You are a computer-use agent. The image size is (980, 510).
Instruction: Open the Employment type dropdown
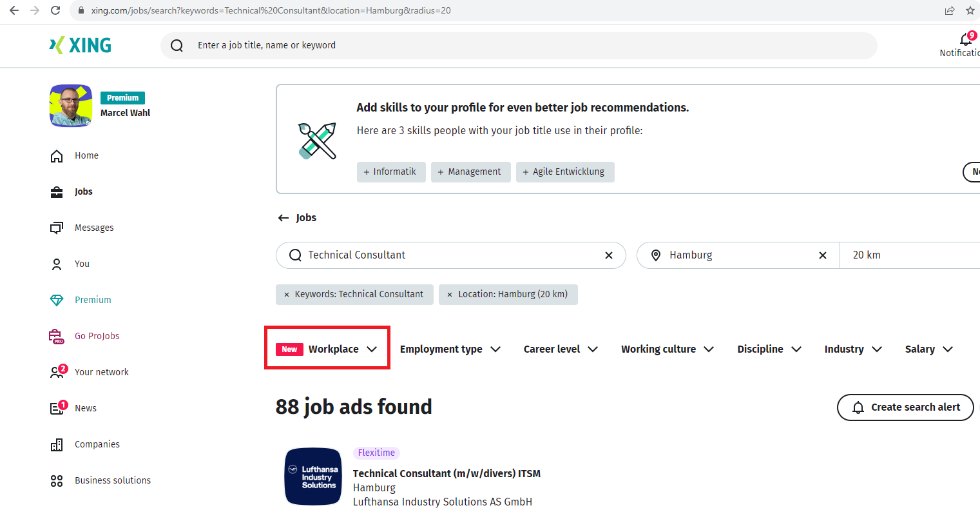click(x=450, y=349)
